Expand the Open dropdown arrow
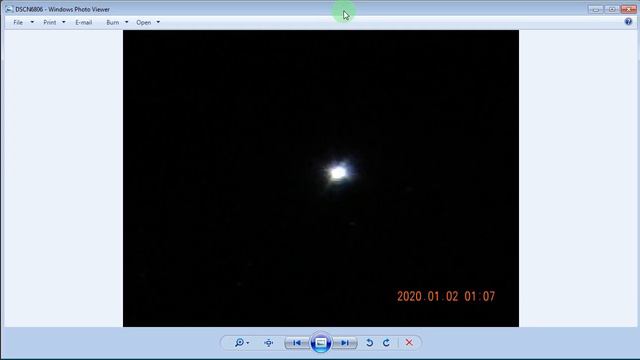The image size is (640, 360). click(x=158, y=22)
